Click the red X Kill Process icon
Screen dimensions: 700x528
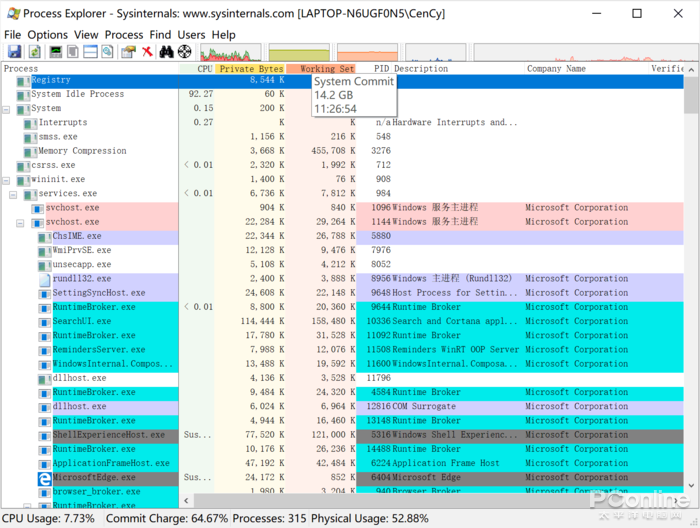coord(147,52)
